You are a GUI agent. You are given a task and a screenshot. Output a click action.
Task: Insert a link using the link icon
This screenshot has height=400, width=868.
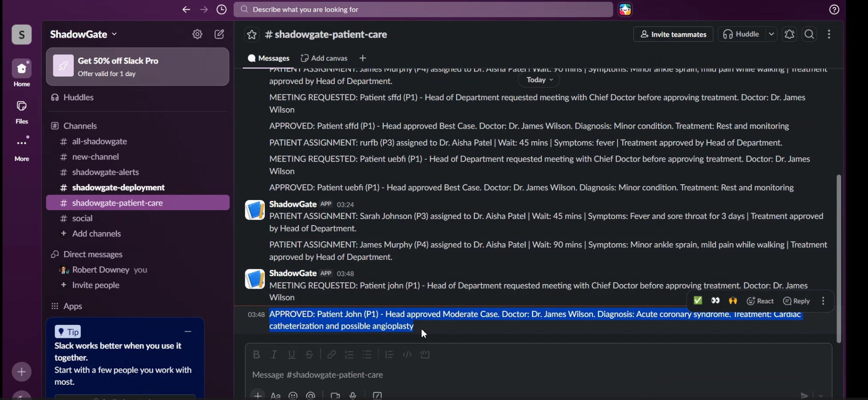point(332,355)
